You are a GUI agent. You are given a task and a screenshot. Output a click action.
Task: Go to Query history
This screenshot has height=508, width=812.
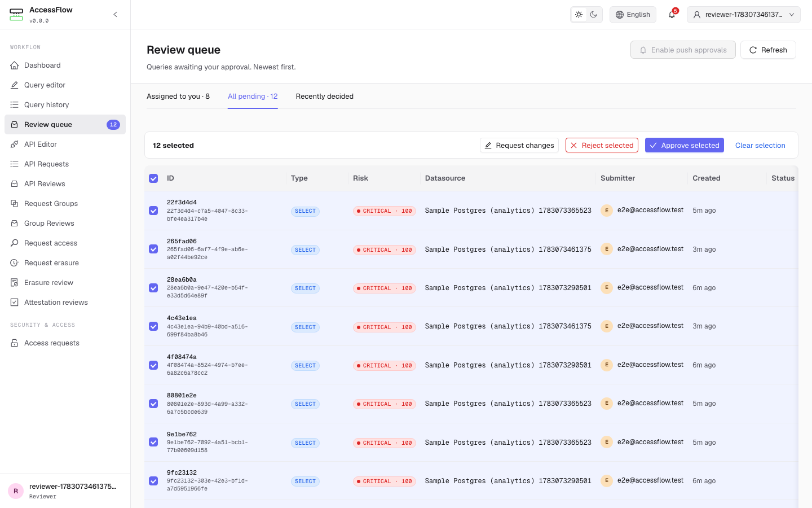[65, 105]
